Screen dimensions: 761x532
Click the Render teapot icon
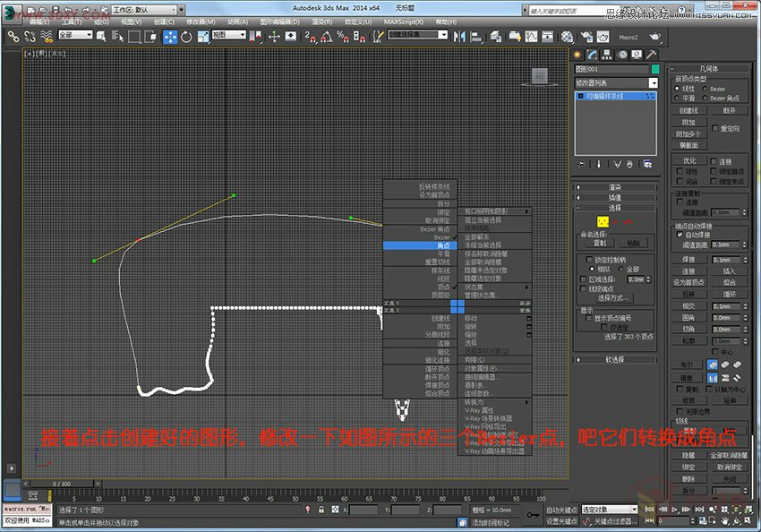click(654, 37)
